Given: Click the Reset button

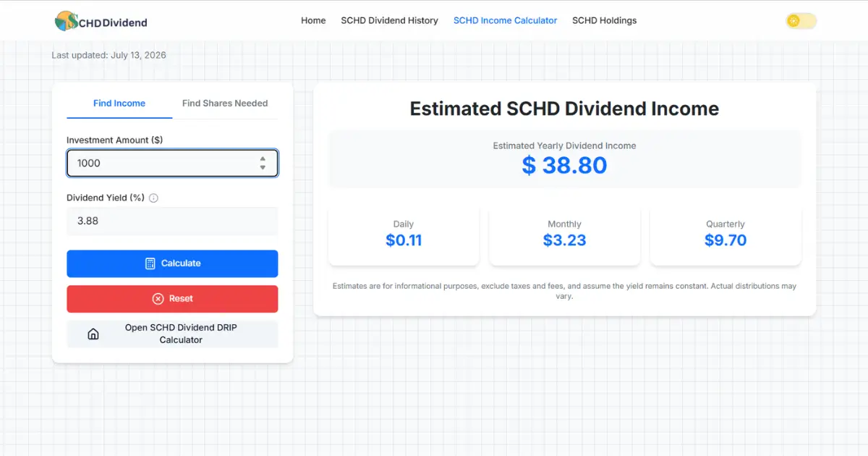Looking at the screenshot, I should [x=172, y=298].
